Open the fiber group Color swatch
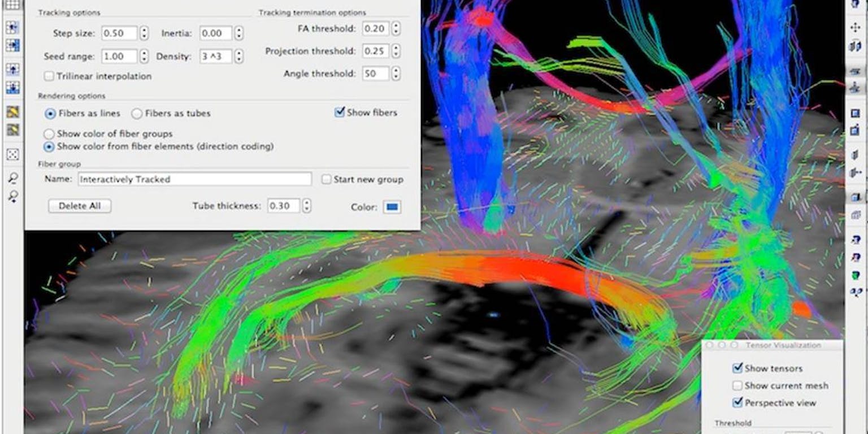This screenshot has height=434, width=868. tap(392, 207)
